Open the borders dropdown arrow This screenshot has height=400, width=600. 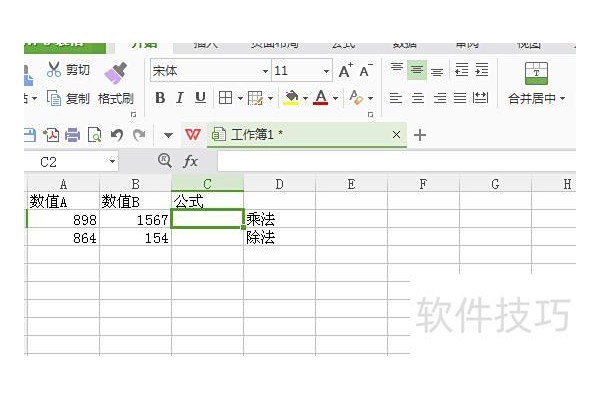(240, 98)
